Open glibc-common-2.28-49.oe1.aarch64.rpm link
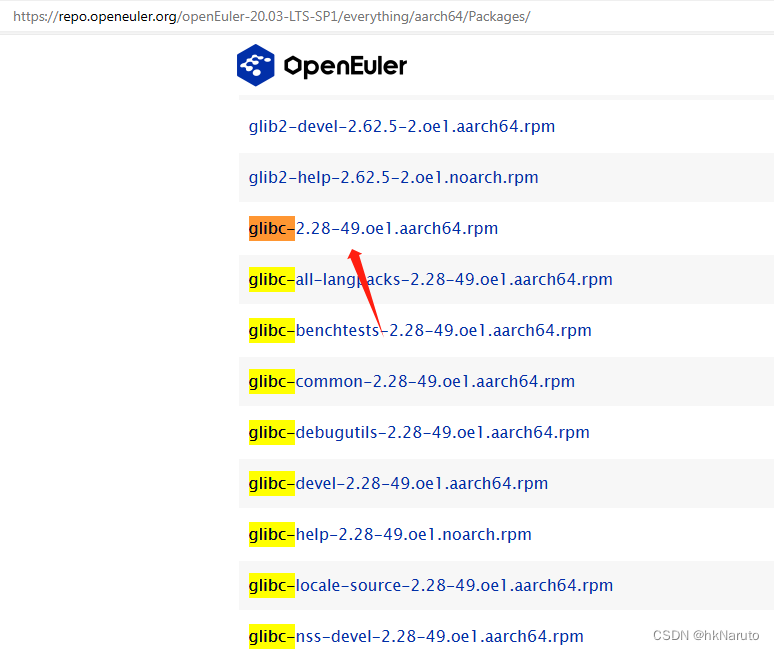This screenshot has height=650, width=774. coord(412,382)
